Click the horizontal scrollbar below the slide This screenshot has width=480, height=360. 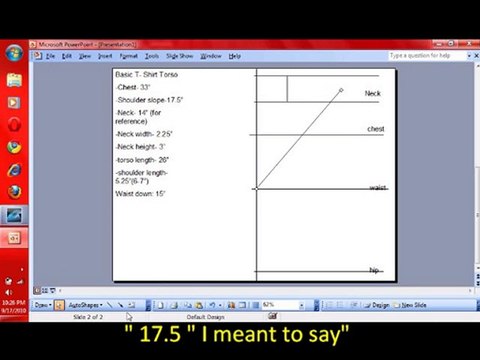(265, 291)
